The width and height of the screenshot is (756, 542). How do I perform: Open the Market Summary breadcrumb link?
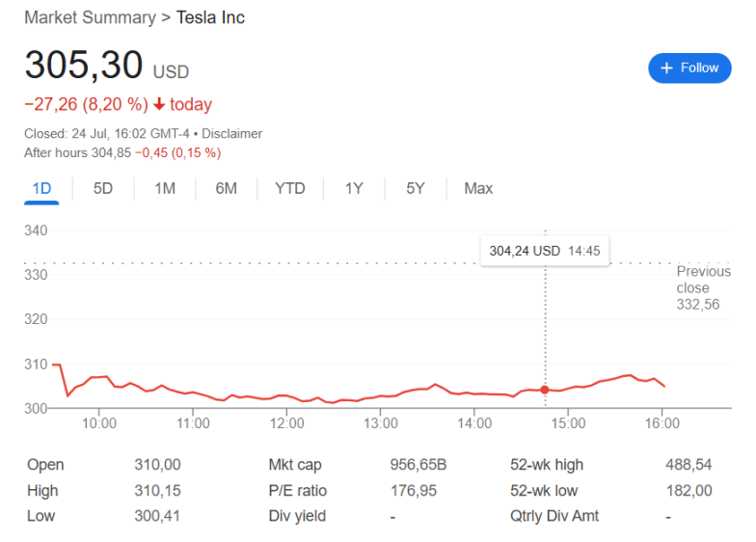[90, 17]
